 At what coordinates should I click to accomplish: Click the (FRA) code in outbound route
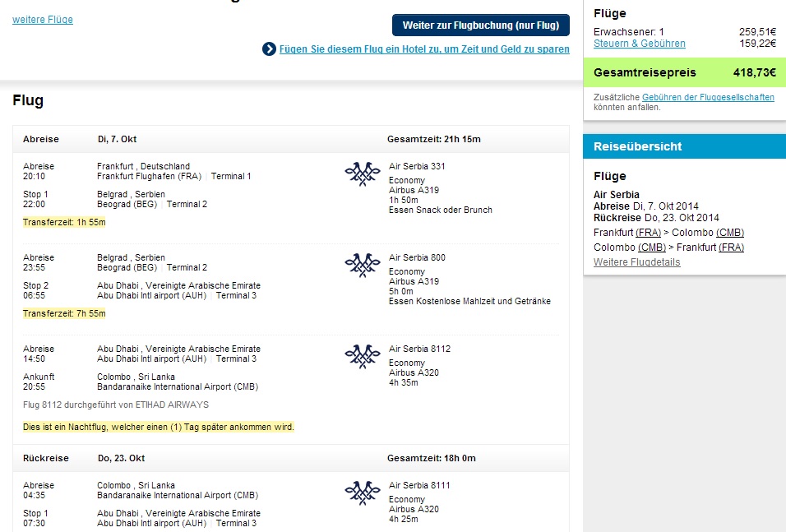point(648,233)
